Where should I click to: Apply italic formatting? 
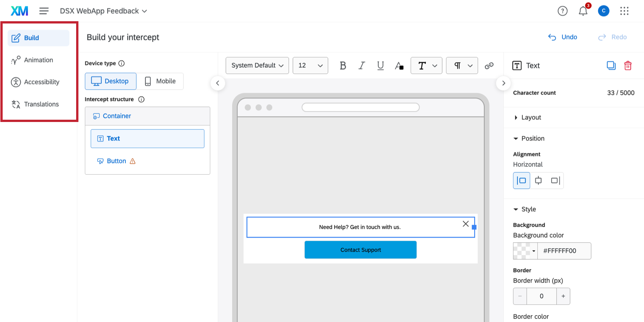pyautogui.click(x=362, y=66)
